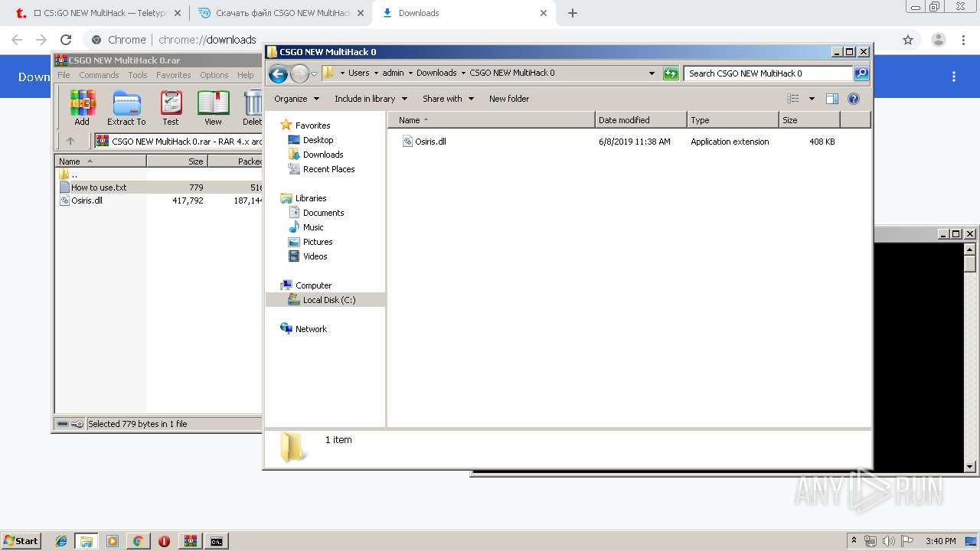Image resolution: width=980 pixels, height=551 pixels.
Task: Click the Search CSGO NEW MultiHack 0 field
Action: pyautogui.click(x=767, y=73)
